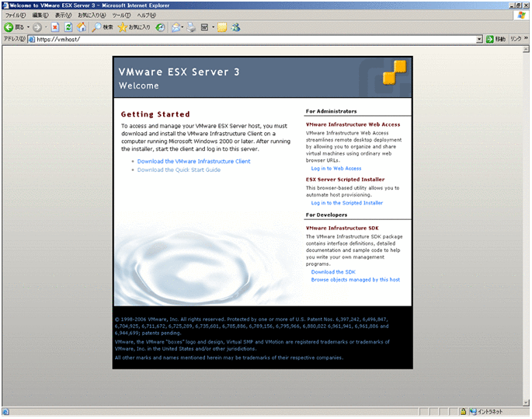This screenshot has height=419, width=532.
Task: Browse objects managed by this host
Action: point(356,280)
